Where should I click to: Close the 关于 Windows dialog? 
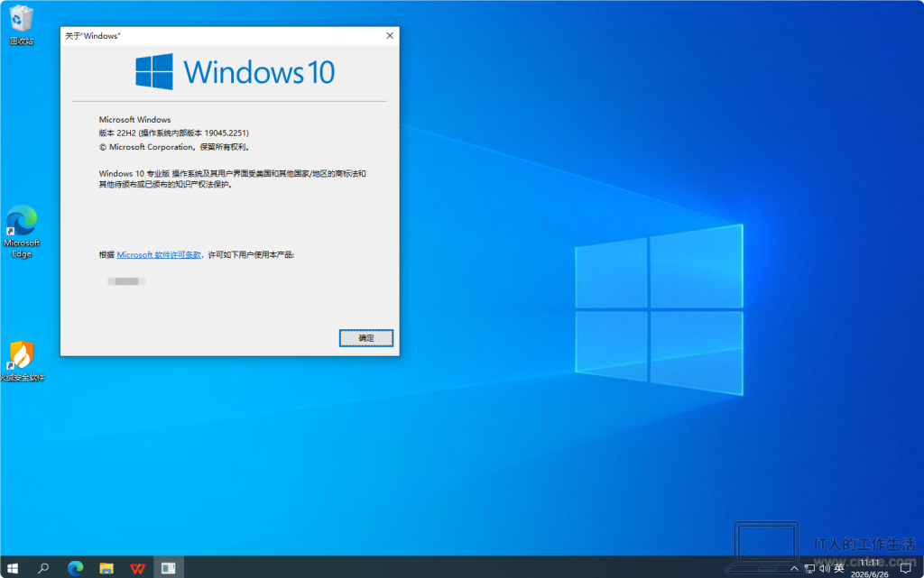pos(390,36)
